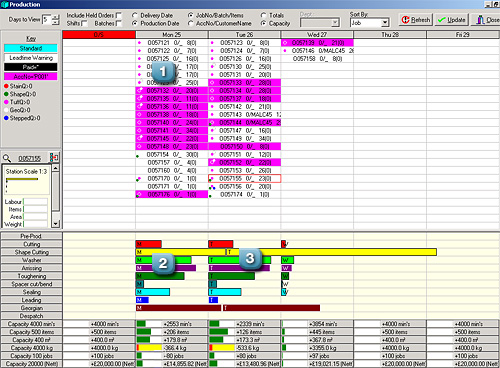Select the Fri 29 column header
Image resolution: width=500 pixels, height=368 pixels.
pyautogui.click(x=463, y=35)
